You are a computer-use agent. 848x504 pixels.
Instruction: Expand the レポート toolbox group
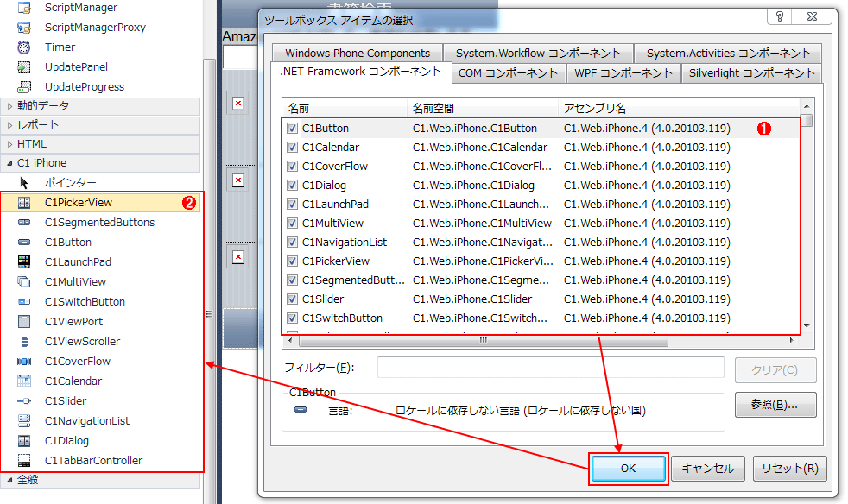[x=9, y=125]
